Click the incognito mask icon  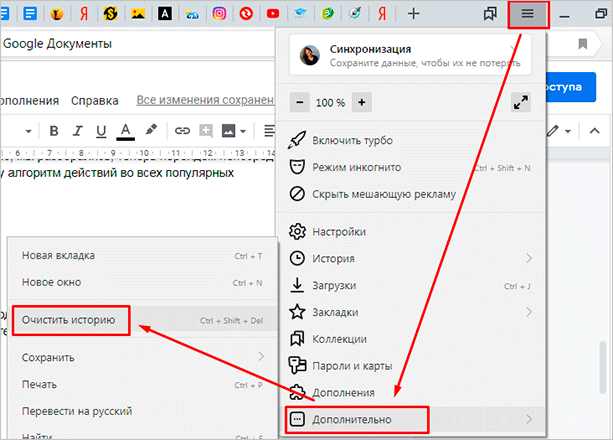point(297,167)
